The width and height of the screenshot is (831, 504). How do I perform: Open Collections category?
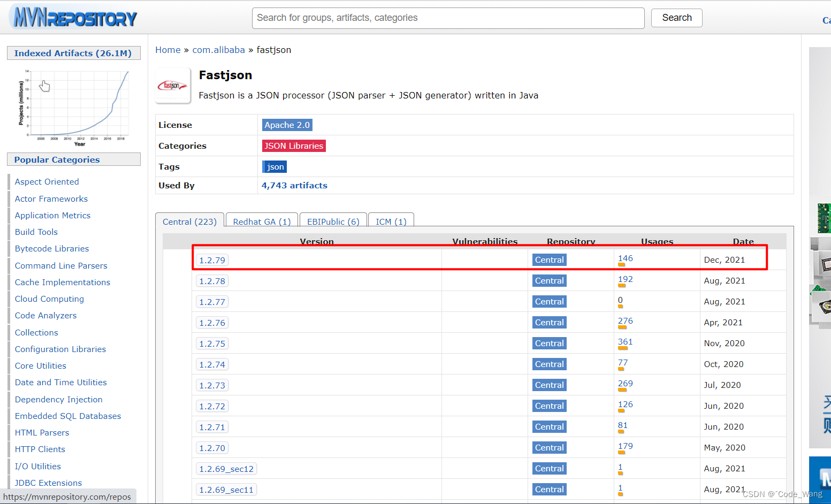(x=36, y=332)
